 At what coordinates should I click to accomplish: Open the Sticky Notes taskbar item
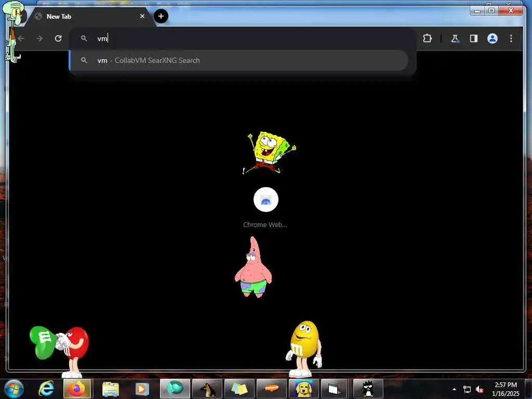point(240,389)
